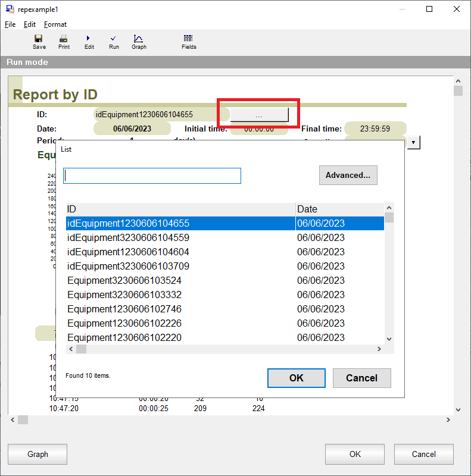Open the Fields toolbar icon
This screenshot has width=471, height=476.
(x=189, y=42)
